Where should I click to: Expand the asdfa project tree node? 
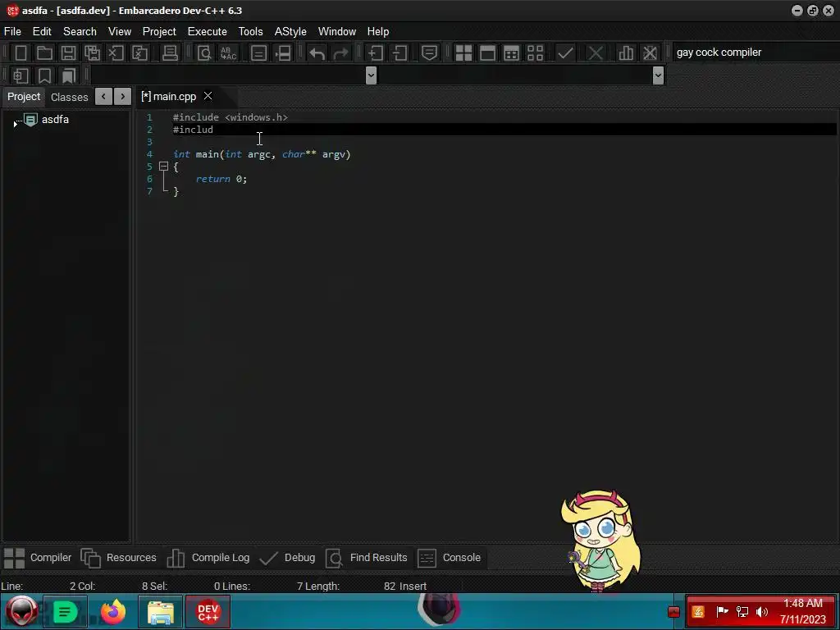click(16, 124)
